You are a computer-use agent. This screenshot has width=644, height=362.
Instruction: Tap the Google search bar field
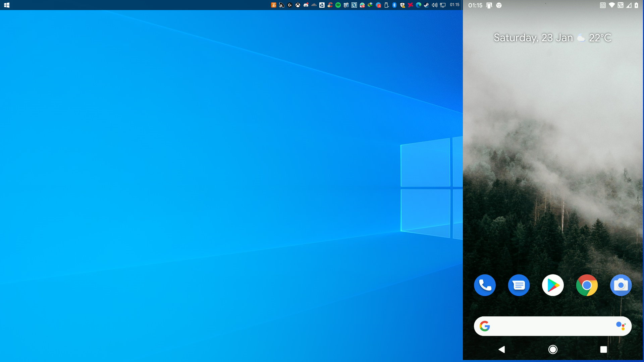click(x=553, y=326)
